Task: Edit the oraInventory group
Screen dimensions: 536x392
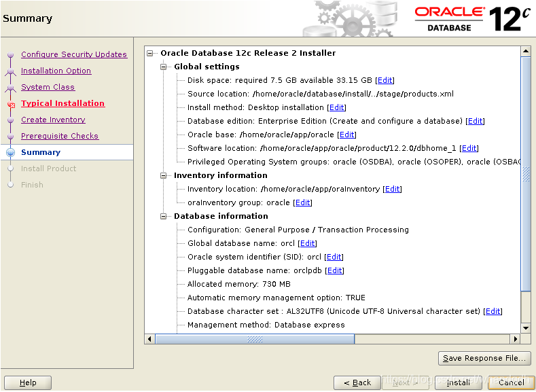Action: pos(303,202)
